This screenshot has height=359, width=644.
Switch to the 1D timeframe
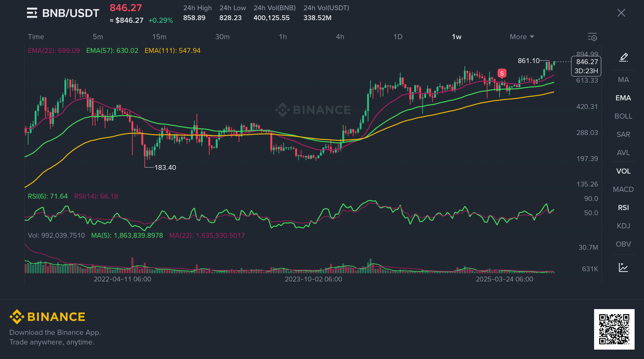[x=398, y=37]
